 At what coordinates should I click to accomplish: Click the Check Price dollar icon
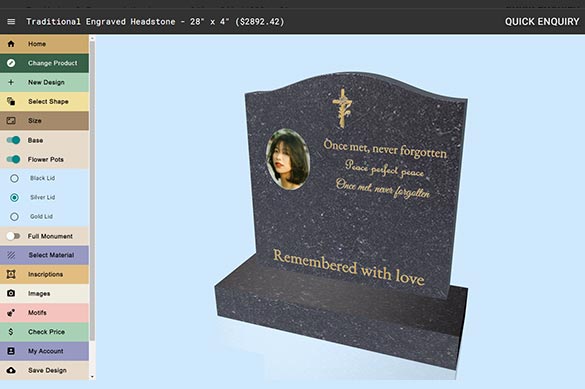pyautogui.click(x=11, y=332)
